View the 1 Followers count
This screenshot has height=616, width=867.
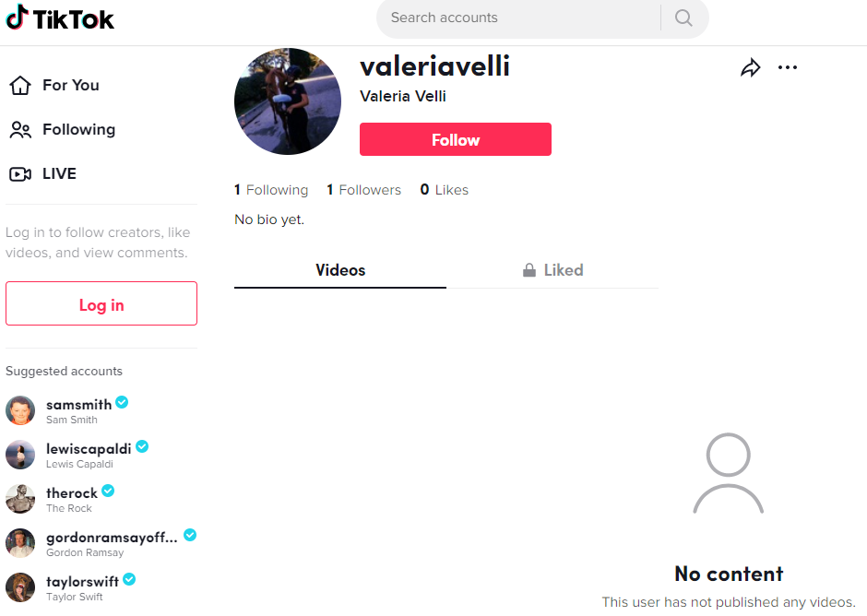click(x=363, y=190)
